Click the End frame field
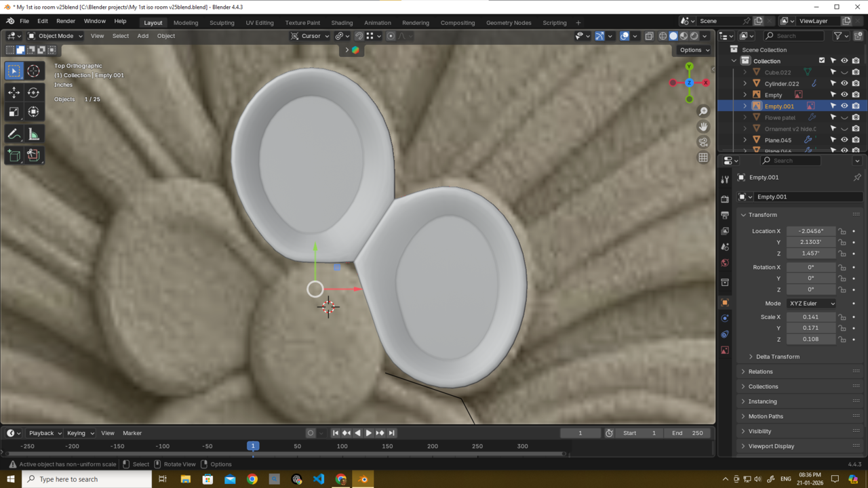The image size is (868, 488). point(688,433)
